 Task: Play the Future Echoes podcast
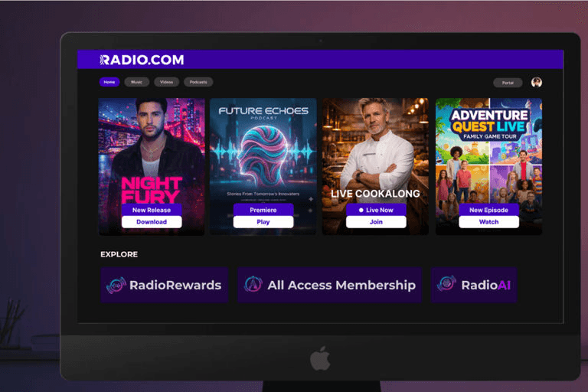tap(263, 222)
